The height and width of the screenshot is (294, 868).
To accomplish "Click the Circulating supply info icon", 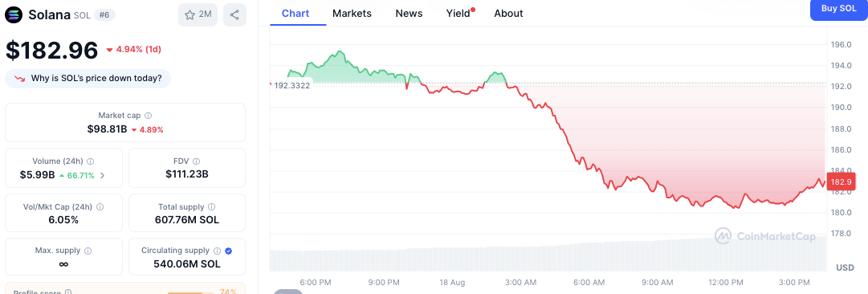I will click(218, 251).
